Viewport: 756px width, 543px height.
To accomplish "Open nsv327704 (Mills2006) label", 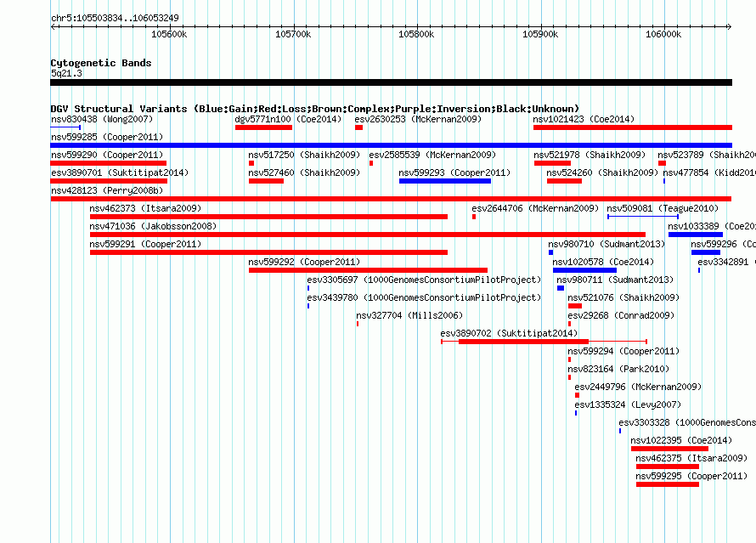I will 409,315.
